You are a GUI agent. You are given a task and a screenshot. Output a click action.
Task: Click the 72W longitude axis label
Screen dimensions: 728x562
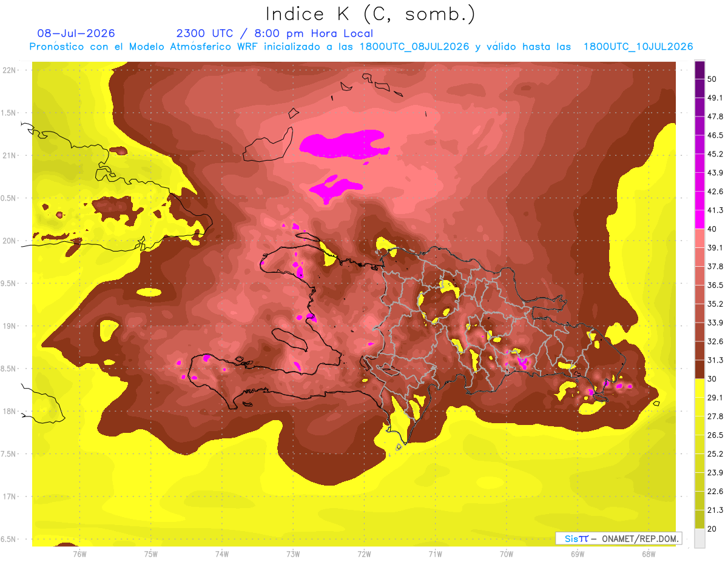click(364, 554)
